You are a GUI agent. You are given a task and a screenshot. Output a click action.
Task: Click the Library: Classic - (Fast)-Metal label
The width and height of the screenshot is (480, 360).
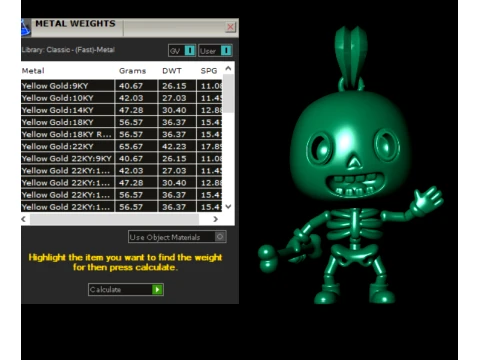[68, 50]
